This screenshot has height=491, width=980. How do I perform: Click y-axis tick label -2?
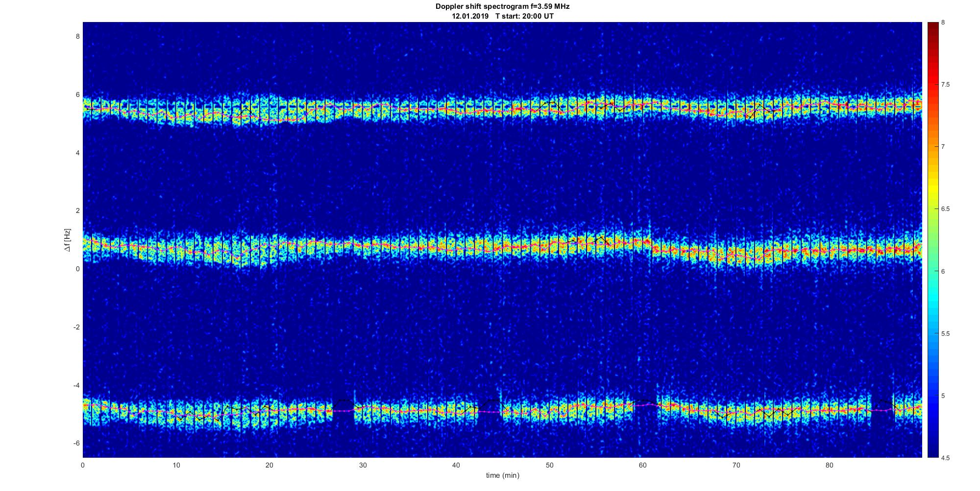[76, 327]
